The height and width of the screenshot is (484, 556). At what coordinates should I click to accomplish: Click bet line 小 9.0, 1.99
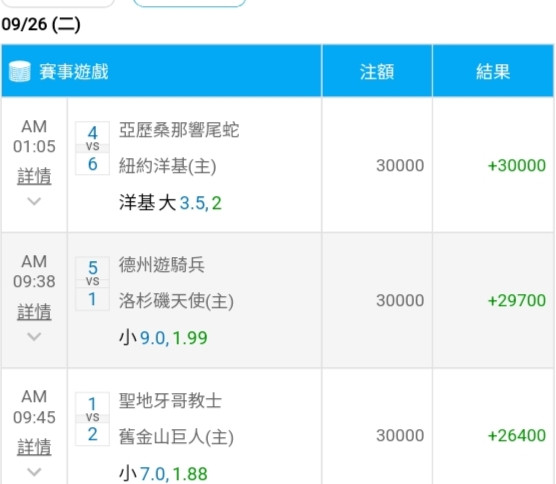(163, 338)
